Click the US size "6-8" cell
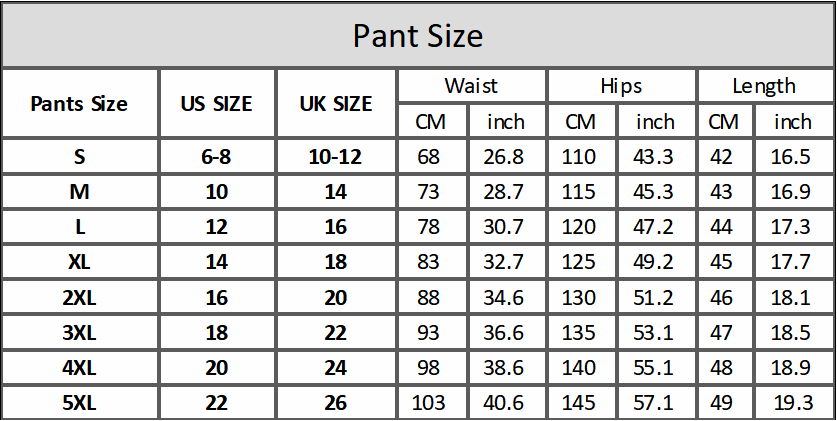Viewport: 837px width, 421px height. point(216,157)
